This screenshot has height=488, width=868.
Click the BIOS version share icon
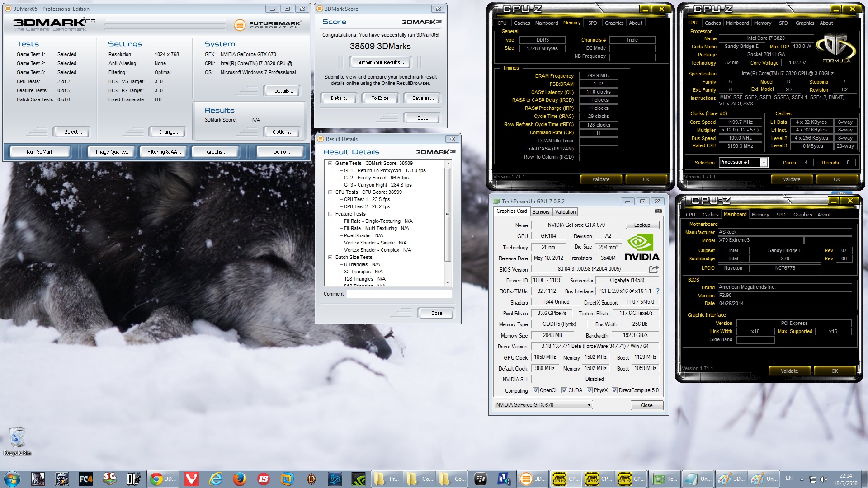(x=654, y=269)
